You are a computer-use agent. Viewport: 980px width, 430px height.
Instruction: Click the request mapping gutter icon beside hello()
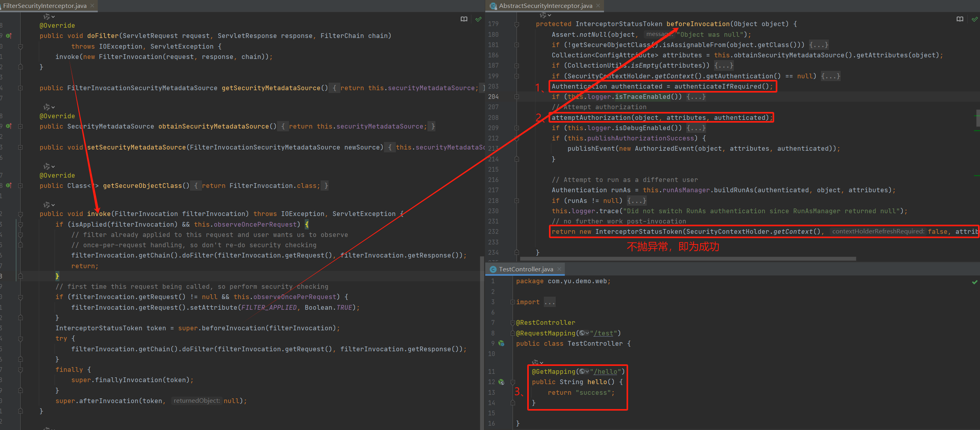pos(501,382)
